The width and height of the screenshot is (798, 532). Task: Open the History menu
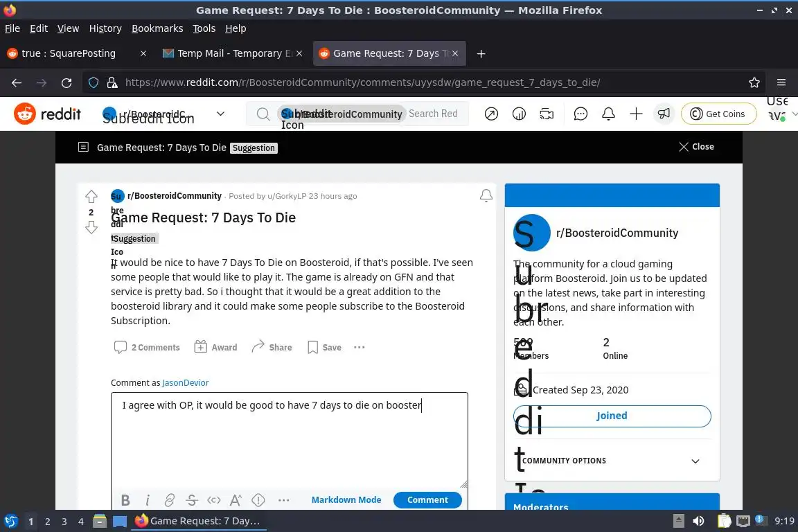point(105,28)
